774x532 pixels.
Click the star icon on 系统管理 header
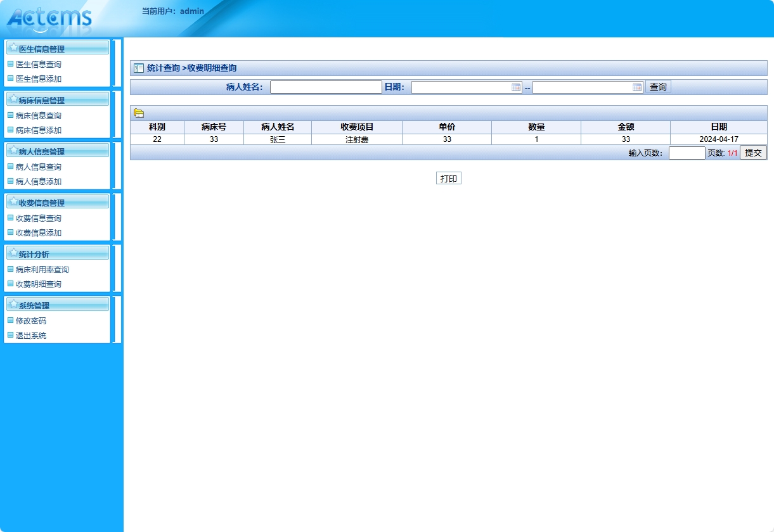pyautogui.click(x=13, y=304)
